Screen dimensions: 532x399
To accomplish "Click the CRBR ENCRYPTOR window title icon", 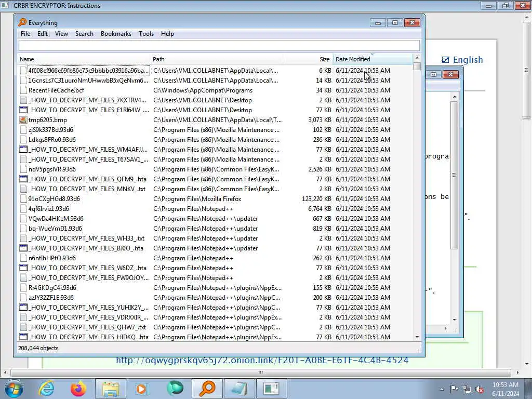I will [x=5, y=5].
